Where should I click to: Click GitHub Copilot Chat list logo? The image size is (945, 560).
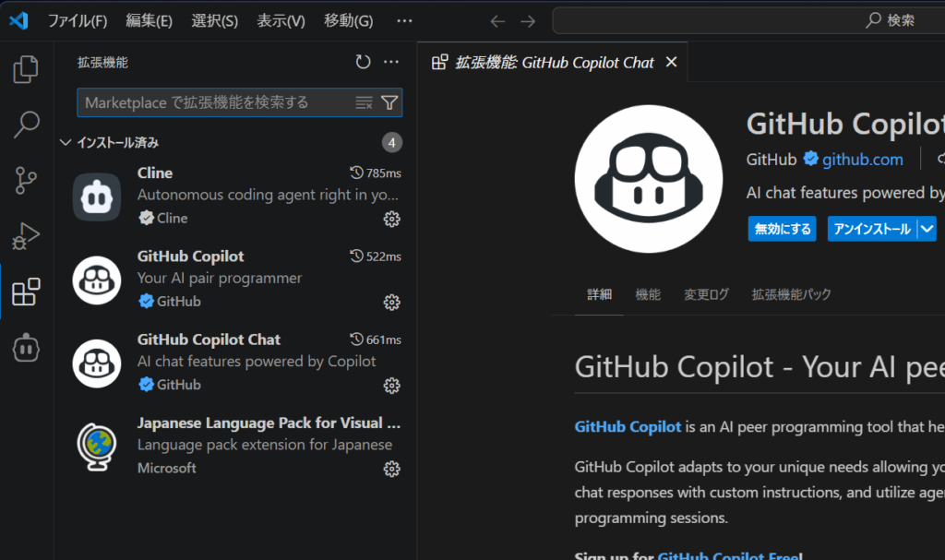(96, 363)
